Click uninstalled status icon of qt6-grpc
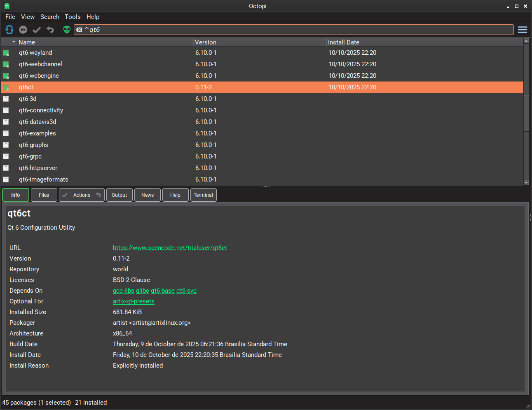 (6, 156)
